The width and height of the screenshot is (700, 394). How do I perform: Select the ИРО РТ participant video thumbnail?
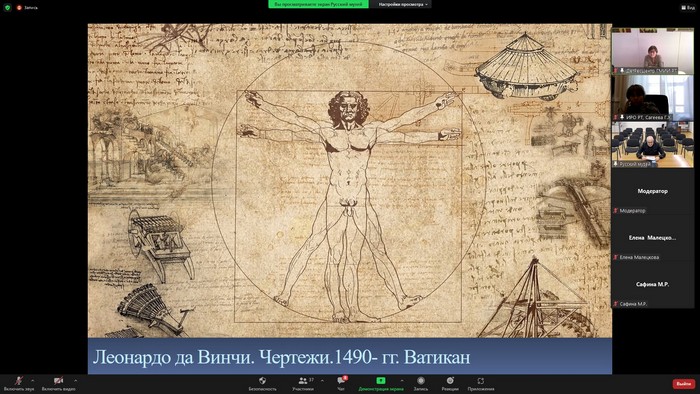(652, 98)
